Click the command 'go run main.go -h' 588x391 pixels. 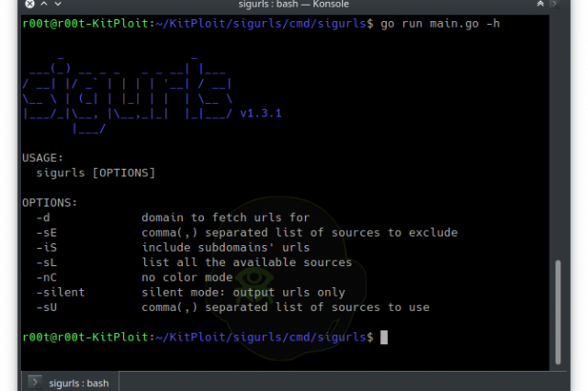tap(440, 24)
